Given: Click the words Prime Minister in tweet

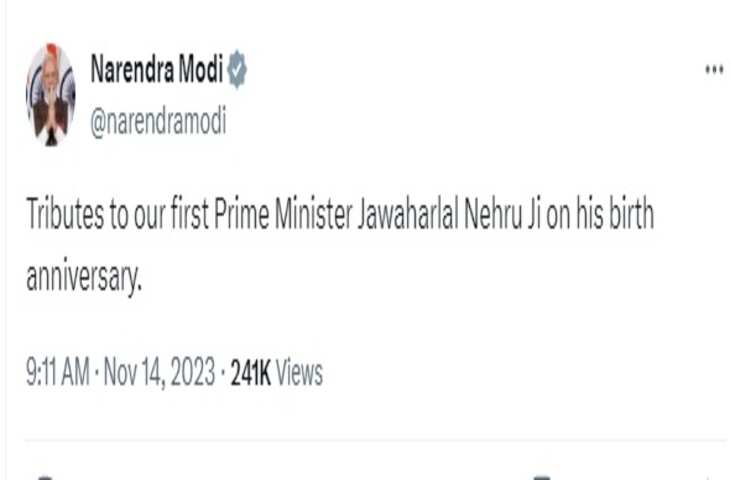Looking at the screenshot, I should tap(282, 216).
